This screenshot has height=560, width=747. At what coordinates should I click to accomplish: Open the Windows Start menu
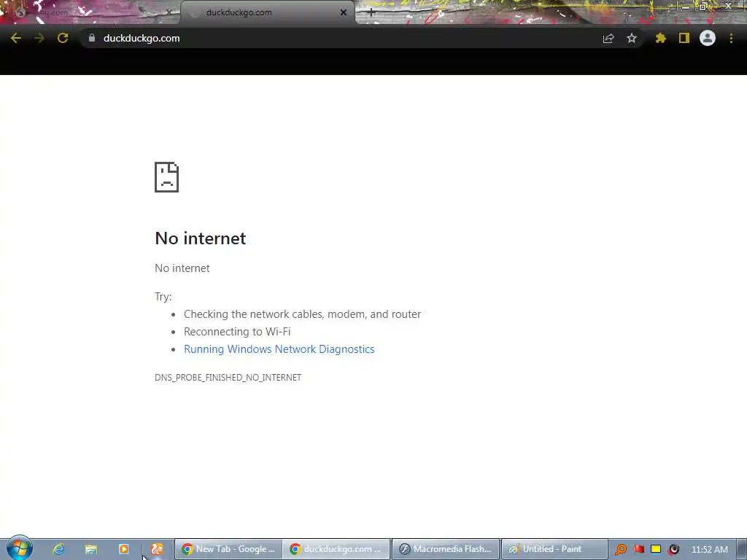point(19,548)
